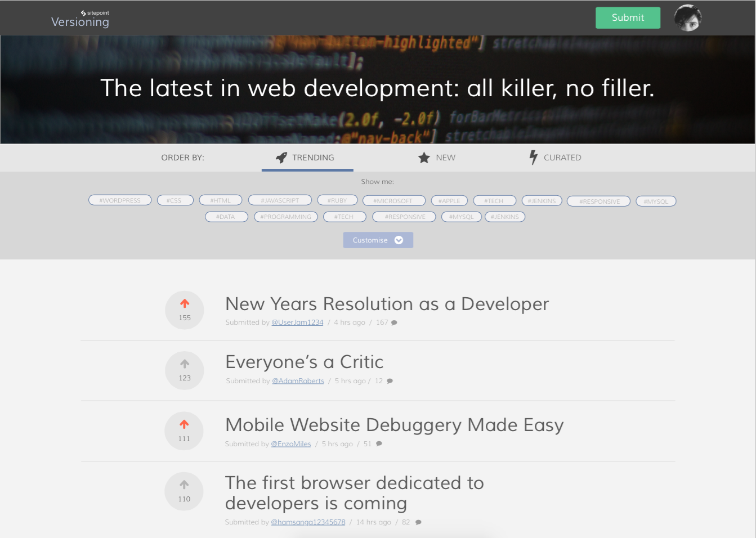This screenshot has width=756, height=538.
Task: Toggle the #DATA tag filter
Action: click(x=226, y=217)
